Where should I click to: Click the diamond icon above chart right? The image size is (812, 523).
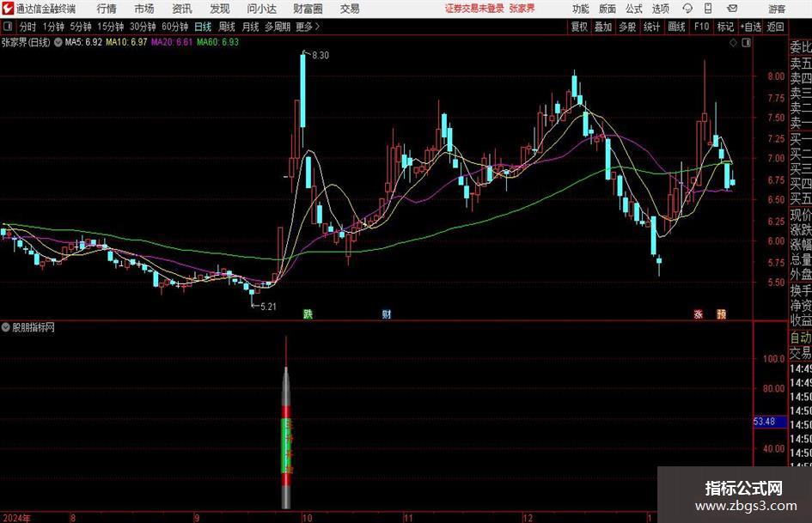tap(733, 43)
